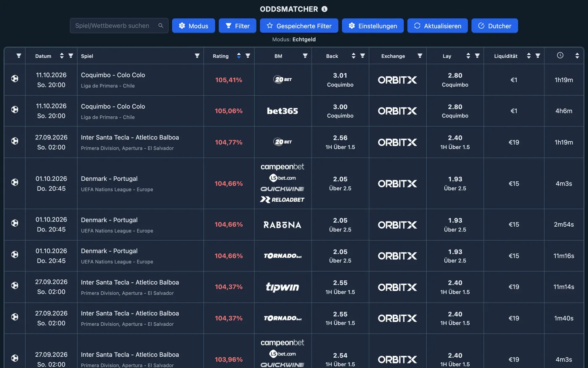588x368 pixels.
Task: Click the 105,41% rating value
Action: click(x=229, y=80)
